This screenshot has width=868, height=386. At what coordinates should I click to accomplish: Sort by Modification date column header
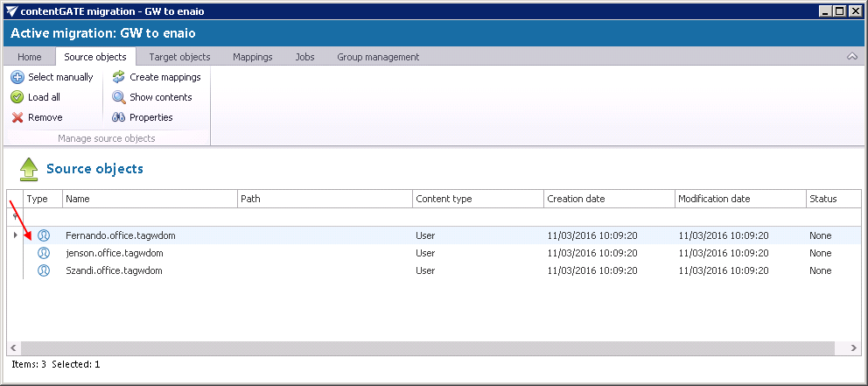[740, 199]
